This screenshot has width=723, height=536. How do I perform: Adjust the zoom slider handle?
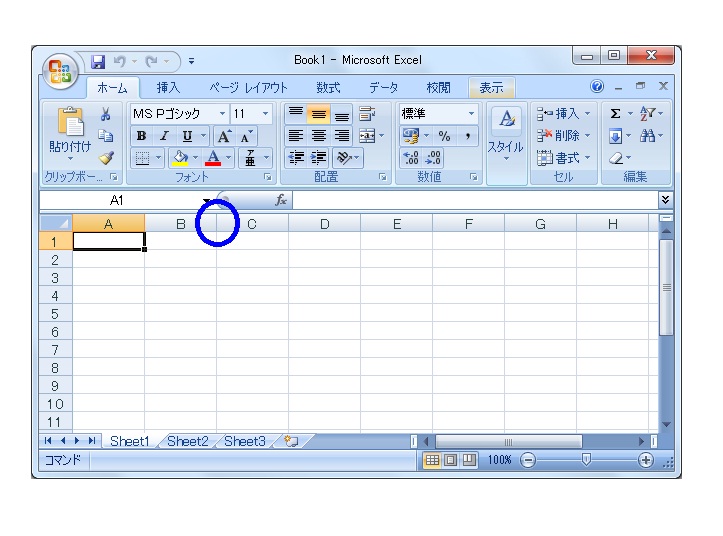(x=586, y=459)
